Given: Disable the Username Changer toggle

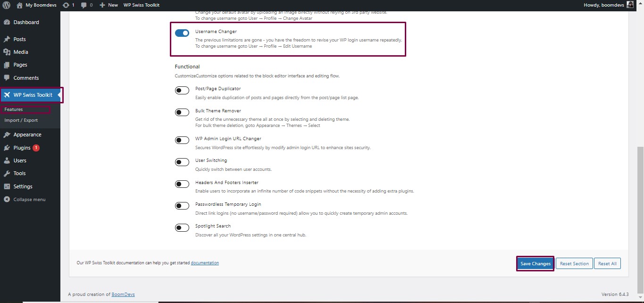Looking at the screenshot, I should click(182, 33).
